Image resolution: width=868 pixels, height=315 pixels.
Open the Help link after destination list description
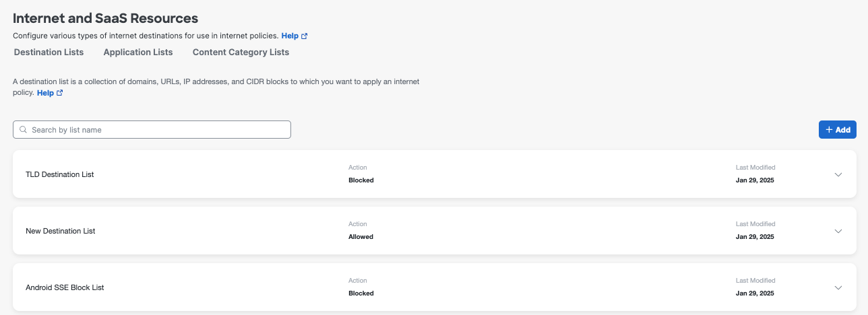click(45, 93)
